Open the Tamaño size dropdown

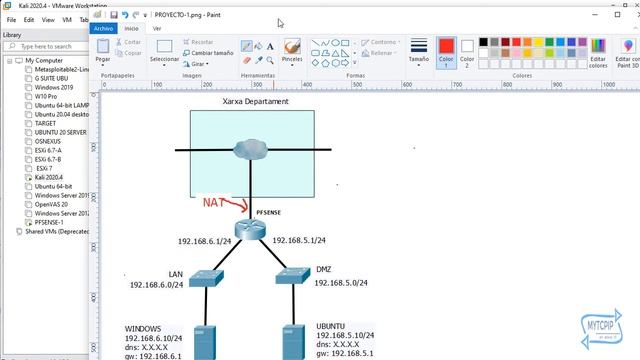coord(419,52)
